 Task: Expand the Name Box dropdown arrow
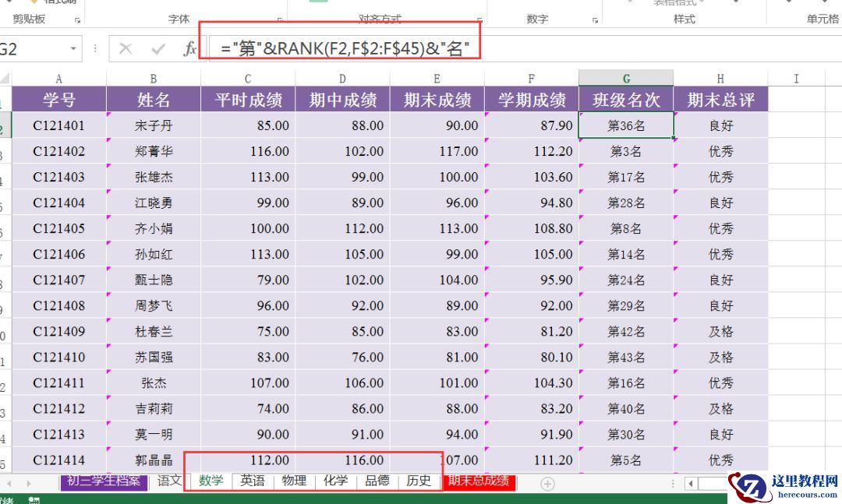(73, 49)
